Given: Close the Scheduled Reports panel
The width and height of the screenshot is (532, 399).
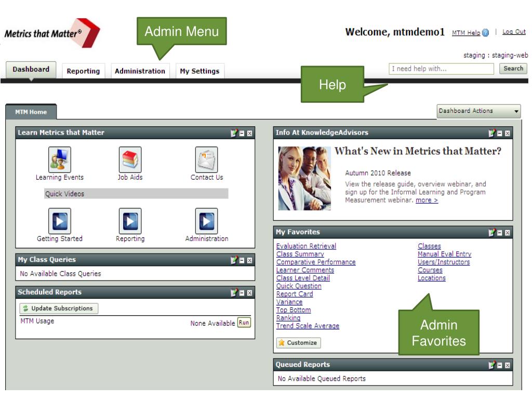Looking at the screenshot, I should [x=250, y=293].
